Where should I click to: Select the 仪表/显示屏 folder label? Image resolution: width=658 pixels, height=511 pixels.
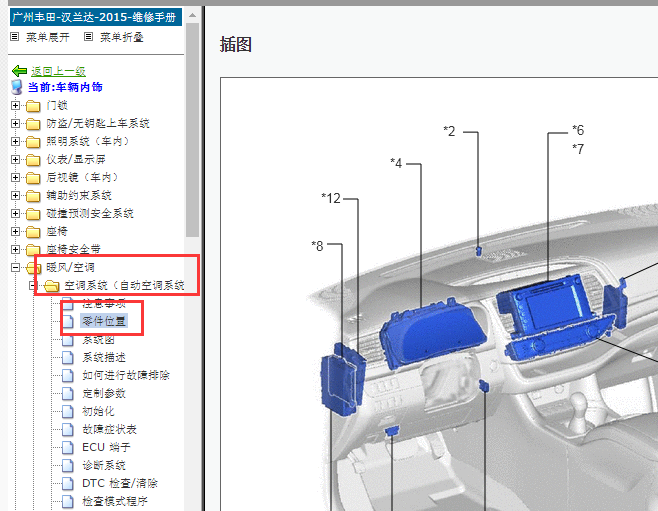76,159
